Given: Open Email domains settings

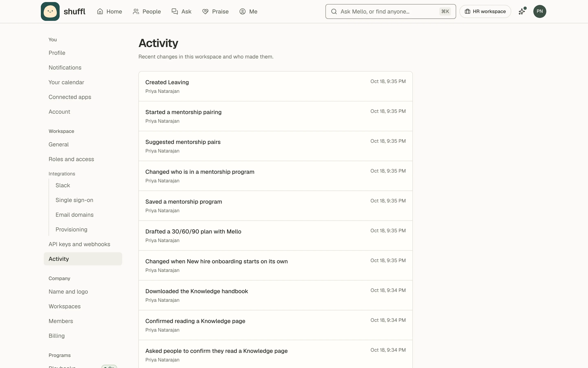Looking at the screenshot, I should tap(86, 215).
